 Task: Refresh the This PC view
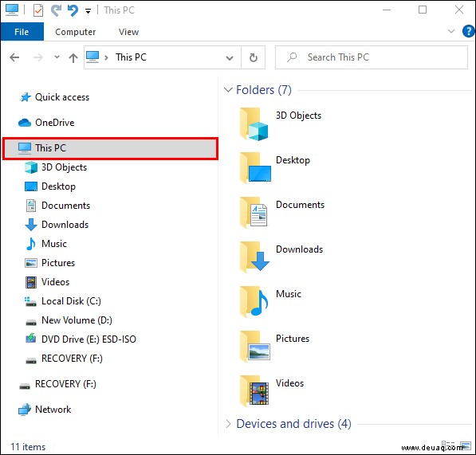point(254,57)
